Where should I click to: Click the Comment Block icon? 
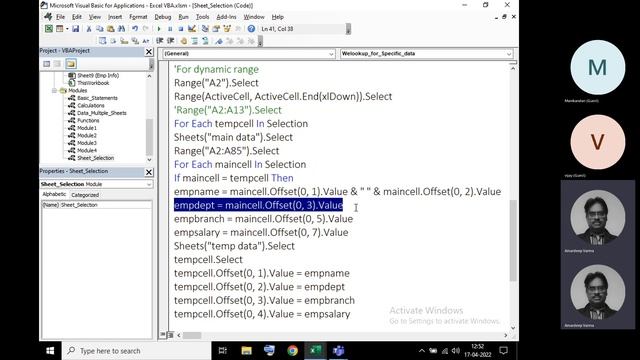(x=195, y=41)
